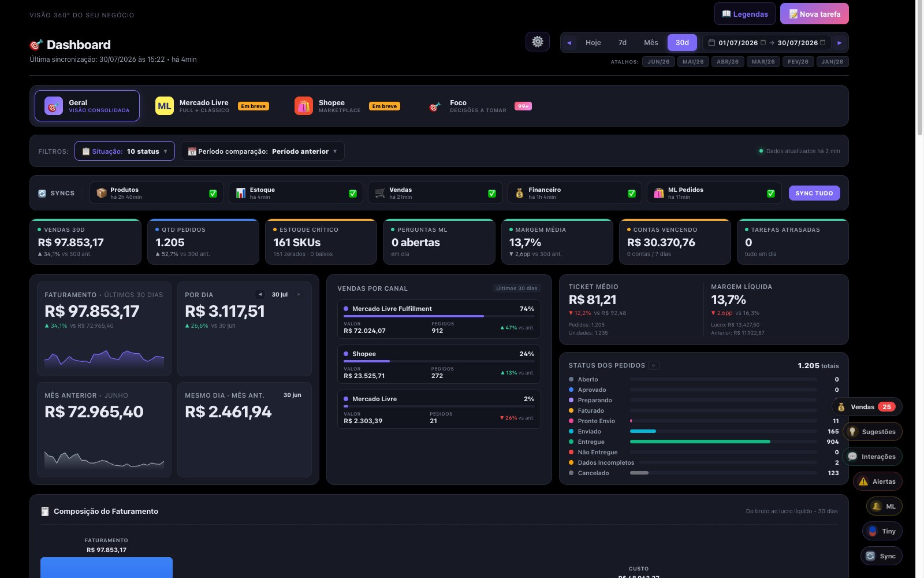Toggle the Produtos sync checkmark

click(x=213, y=194)
